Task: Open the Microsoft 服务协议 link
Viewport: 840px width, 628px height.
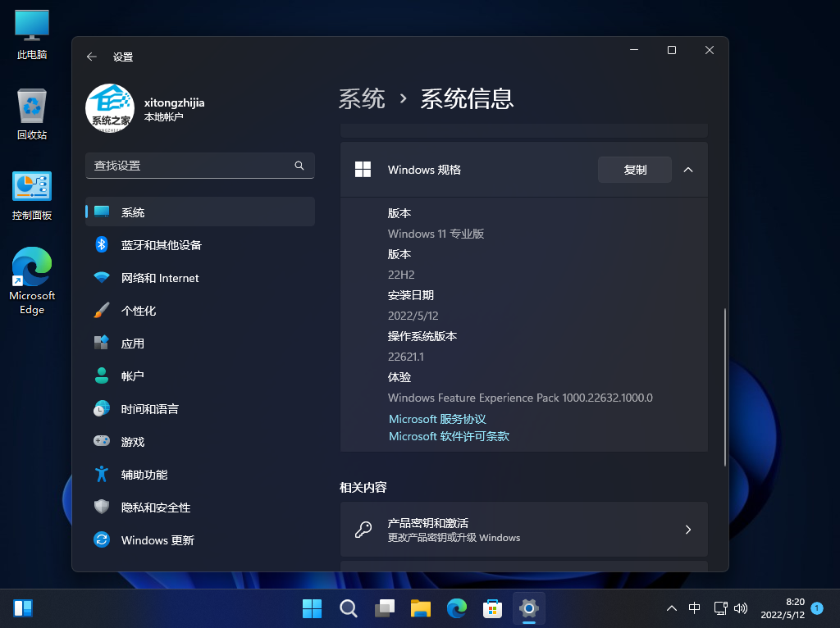Action: (437, 419)
